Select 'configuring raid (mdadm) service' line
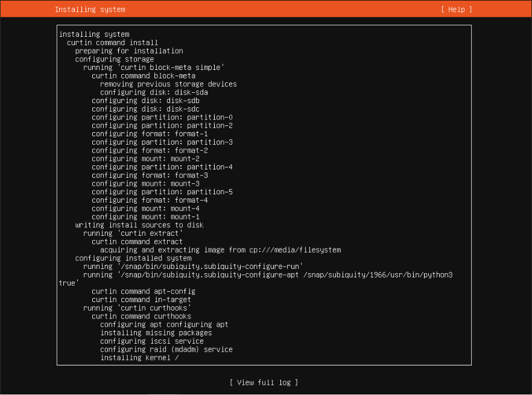The height and width of the screenshot is (395, 532). pos(166,349)
